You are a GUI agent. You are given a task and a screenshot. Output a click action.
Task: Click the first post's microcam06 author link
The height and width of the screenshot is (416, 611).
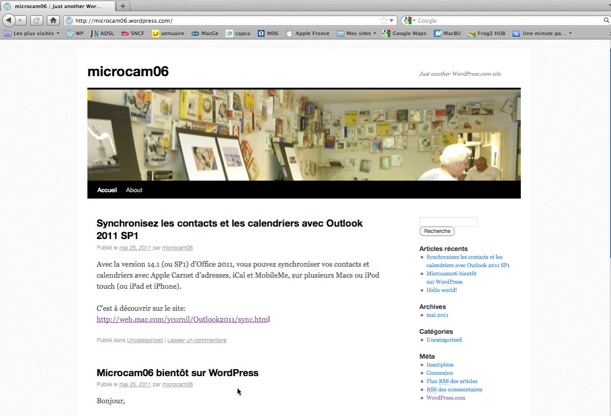[x=177, y=248]
